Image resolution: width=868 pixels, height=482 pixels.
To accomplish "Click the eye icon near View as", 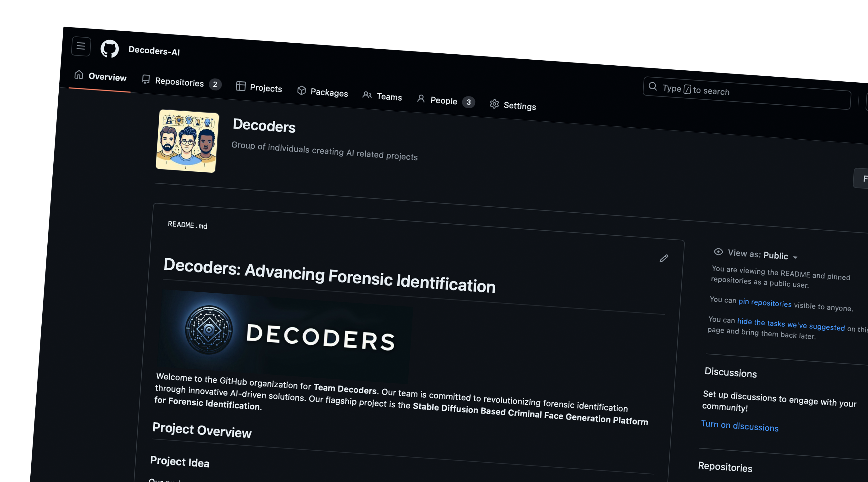I will 718,252.
